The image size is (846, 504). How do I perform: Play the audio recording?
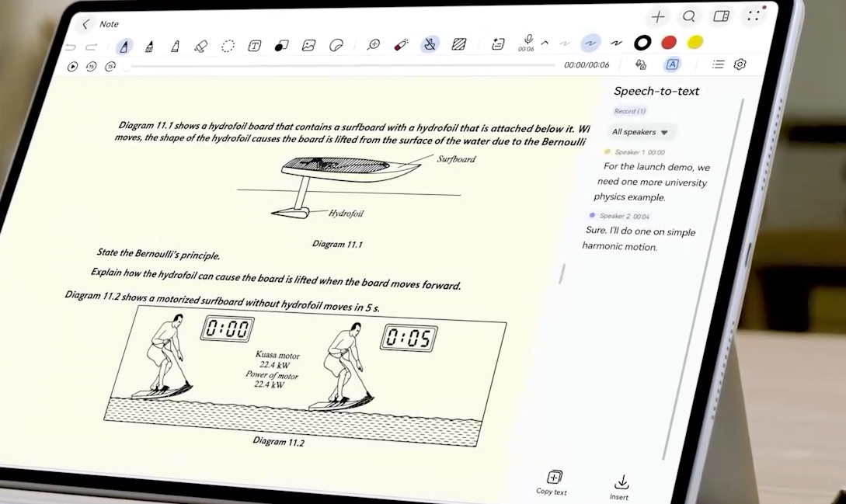(x=72, y=67)
